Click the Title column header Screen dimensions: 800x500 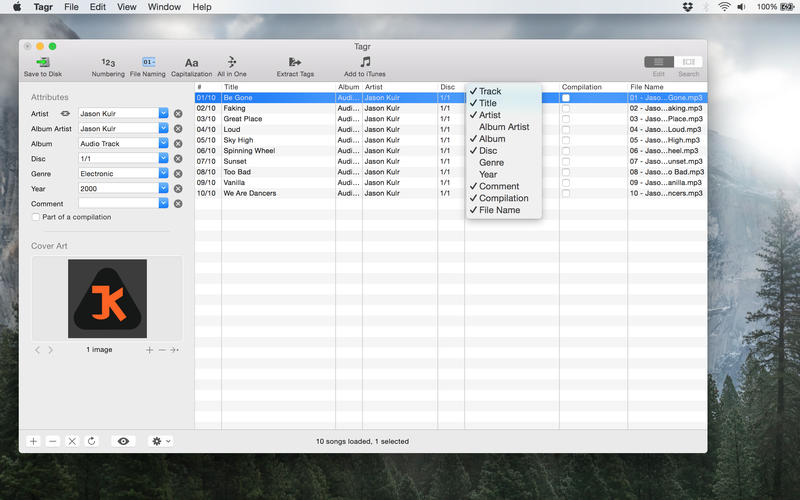tap(277, 87)
